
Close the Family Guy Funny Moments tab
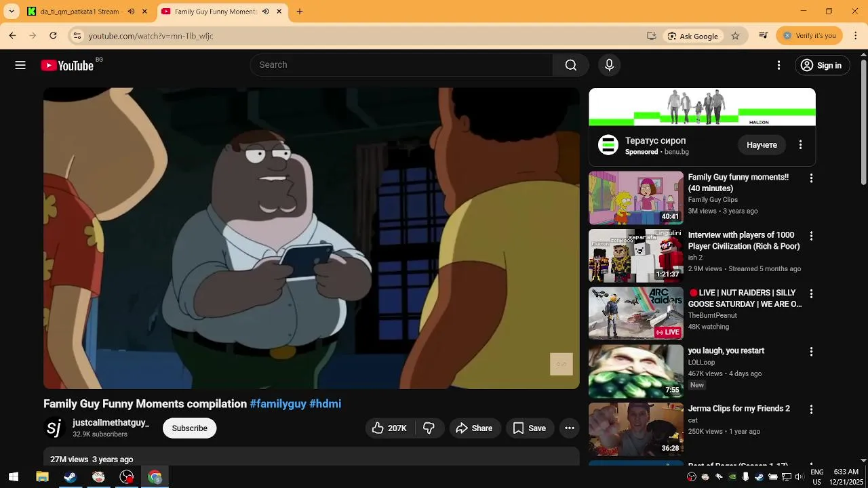(x=279, y=12)
